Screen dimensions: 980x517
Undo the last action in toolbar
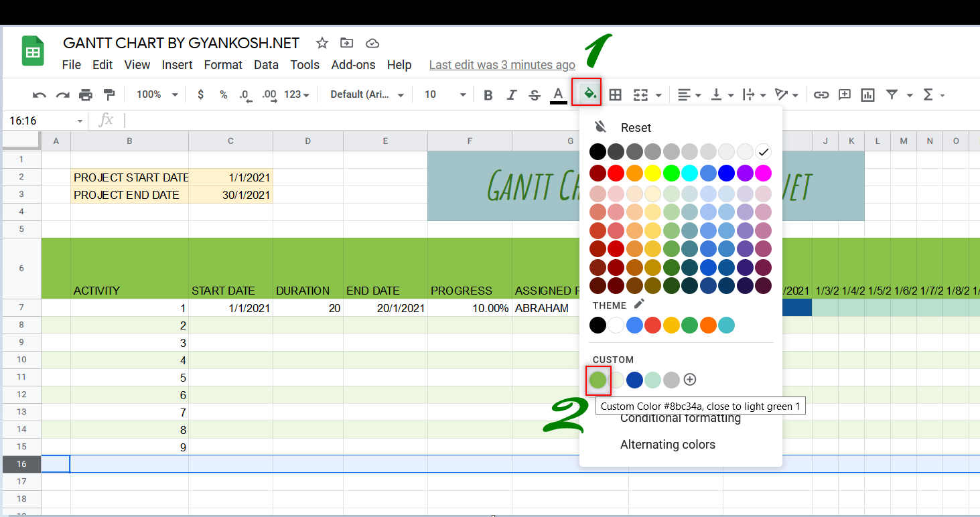(x=40, y=94)
